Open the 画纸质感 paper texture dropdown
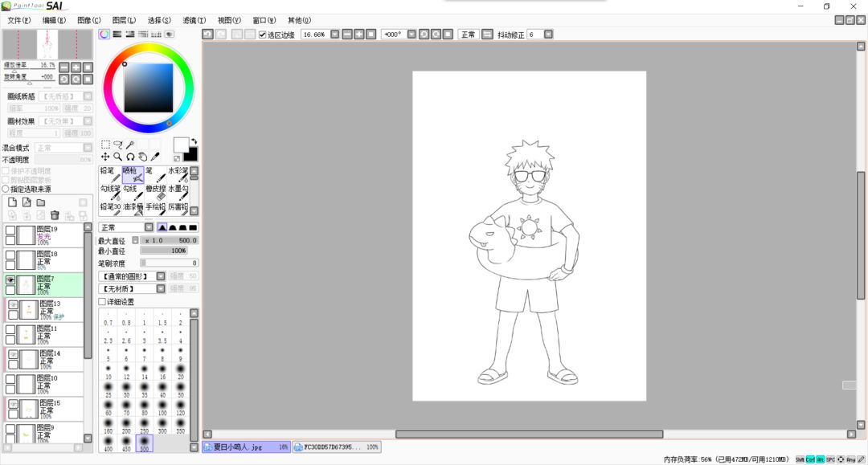 coord(88,96)
